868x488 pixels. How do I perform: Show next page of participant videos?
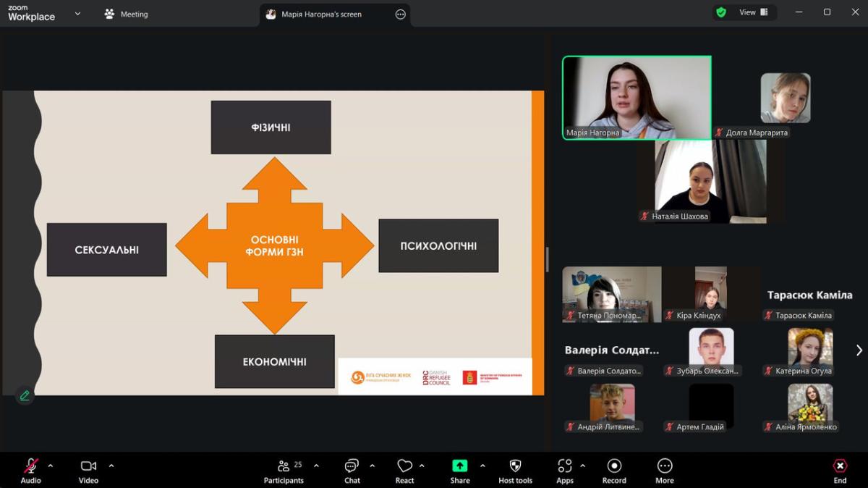(x=859, y=350)
